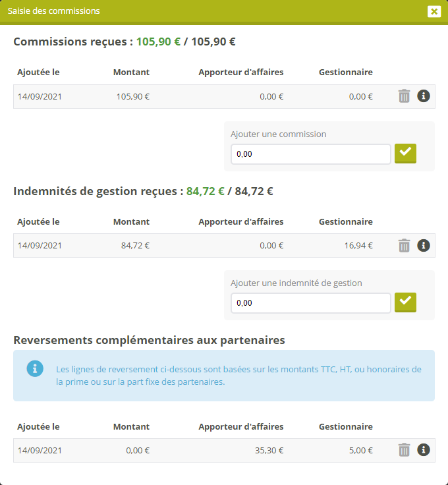Delete the 84,72 € management indemnity row

pos(404,246)
